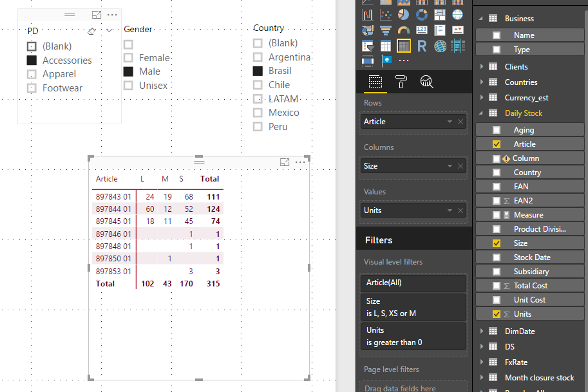The image size is (588, 392).
Task: Select the Table visualization
Action: [x=386, y=46]
